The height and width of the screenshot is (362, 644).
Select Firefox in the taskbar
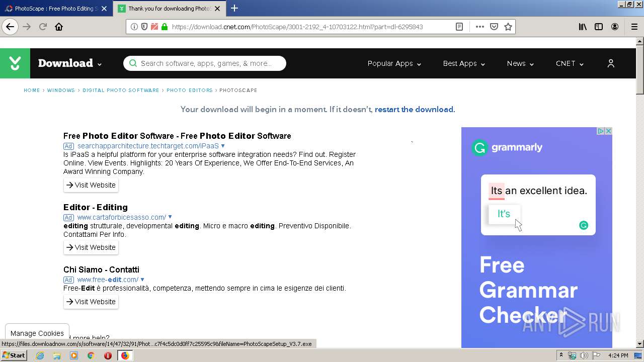[x=125, y=355]
